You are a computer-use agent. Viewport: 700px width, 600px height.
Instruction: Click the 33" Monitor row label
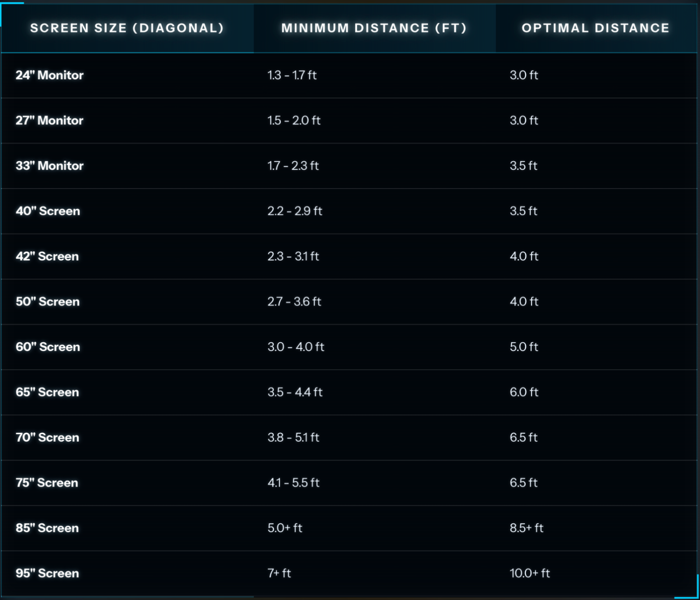click(x=49, y=166)
